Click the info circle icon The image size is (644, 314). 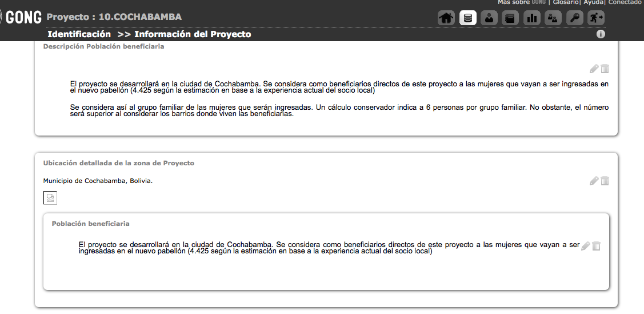tap(601, 34)
